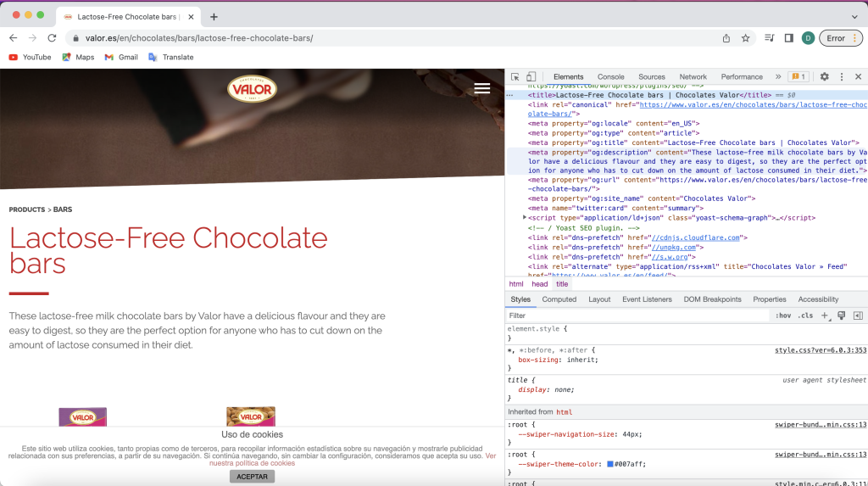868x486 pixels.
Task: Toggle the device toolbar icon
Action: coord(531,77)
